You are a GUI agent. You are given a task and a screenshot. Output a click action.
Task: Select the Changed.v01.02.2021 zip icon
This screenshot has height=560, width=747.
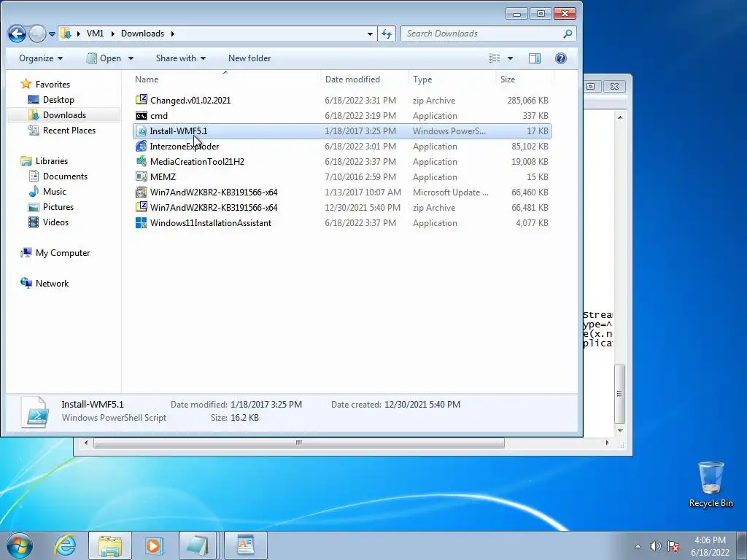coord(141,99)
